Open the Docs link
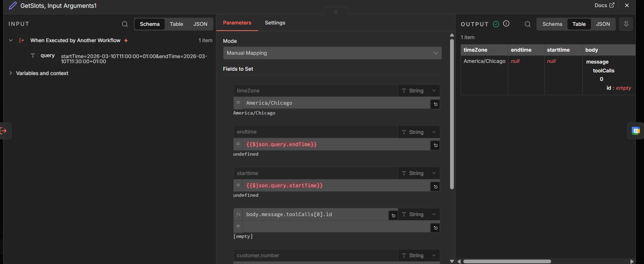The height and width of the screenshot is (264, 644). 604,5
